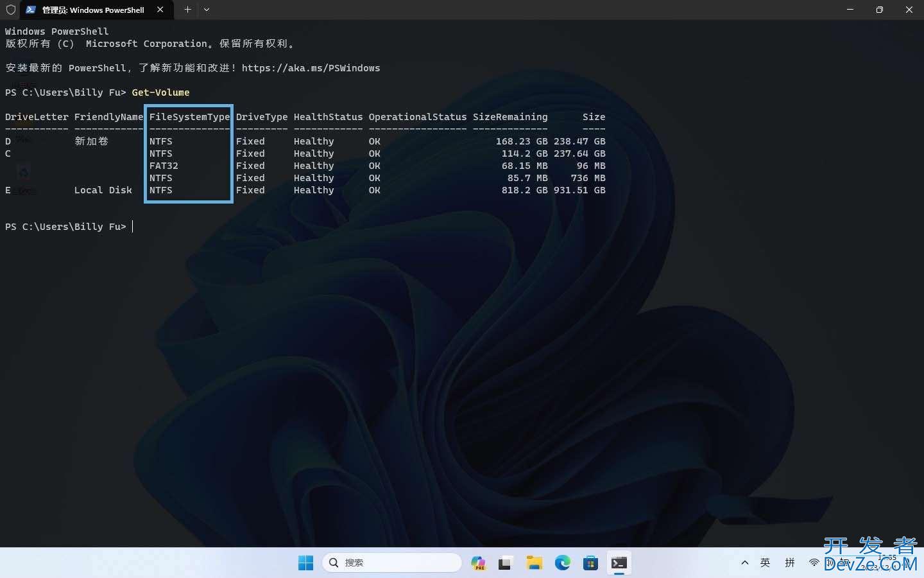Screen dimensions: 924x578
Task: Click the 96 MB size value
Action: pos(591,166)
